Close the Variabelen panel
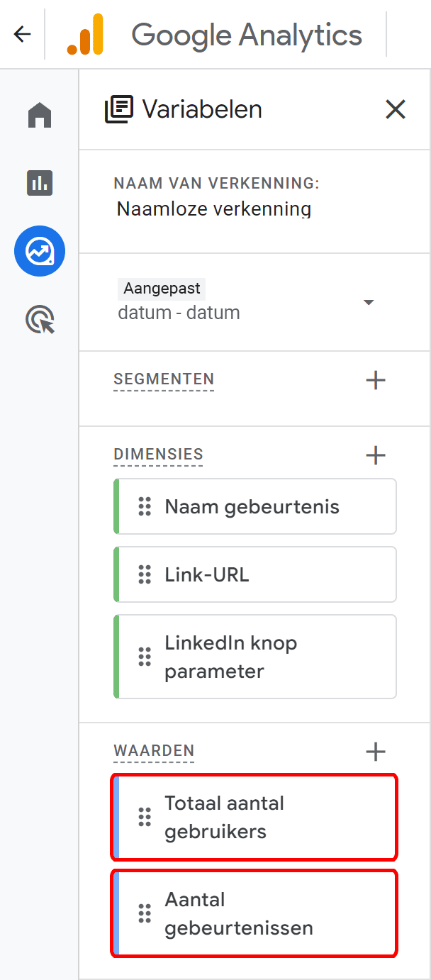 [x=395, y=109]
